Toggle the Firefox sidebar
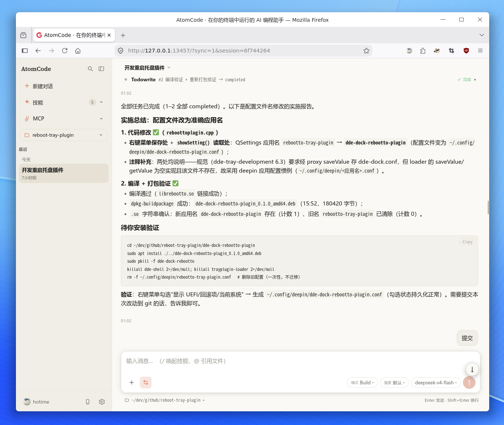 (25, 51)
